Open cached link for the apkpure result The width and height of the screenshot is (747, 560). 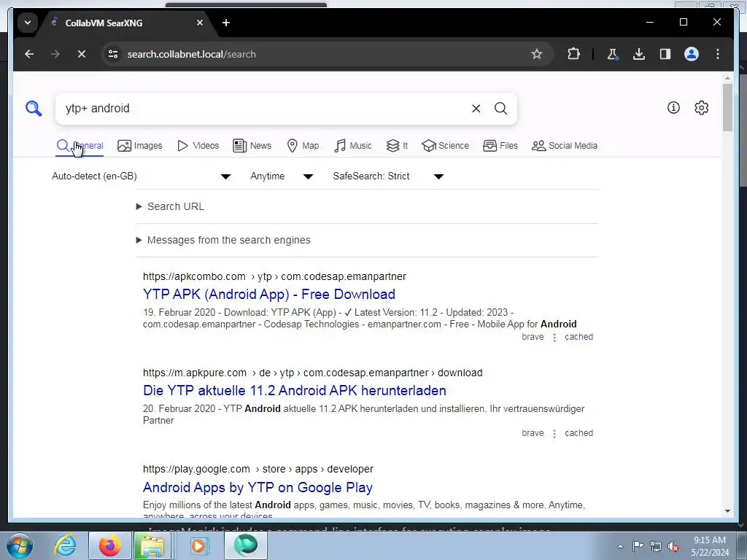[x=578, y=433]
